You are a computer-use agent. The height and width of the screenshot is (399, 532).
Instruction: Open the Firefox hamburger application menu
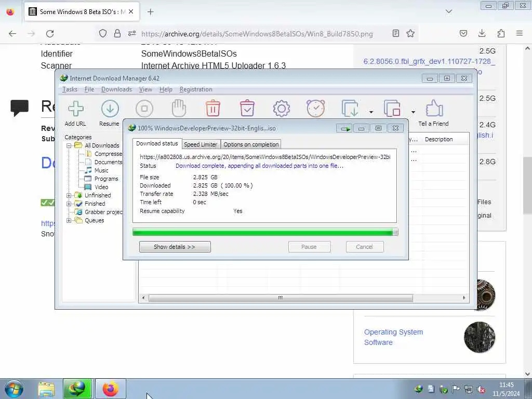tap(520, 33)
